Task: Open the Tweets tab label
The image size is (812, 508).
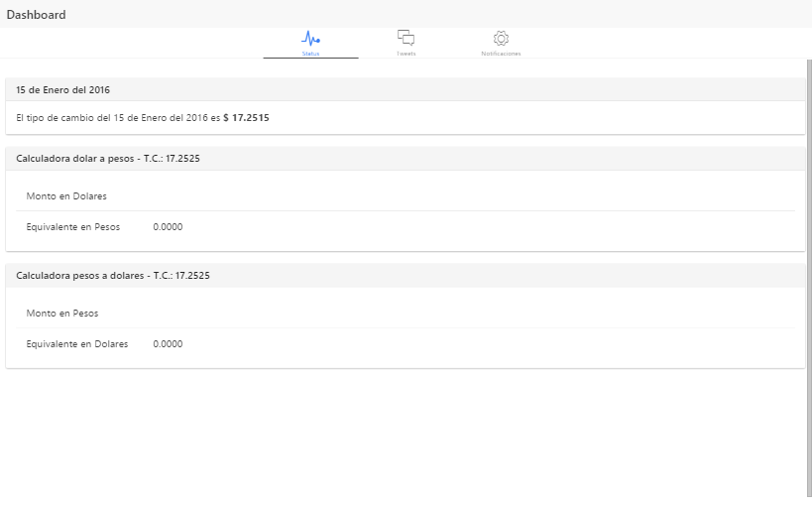Action: pos(406,54)
